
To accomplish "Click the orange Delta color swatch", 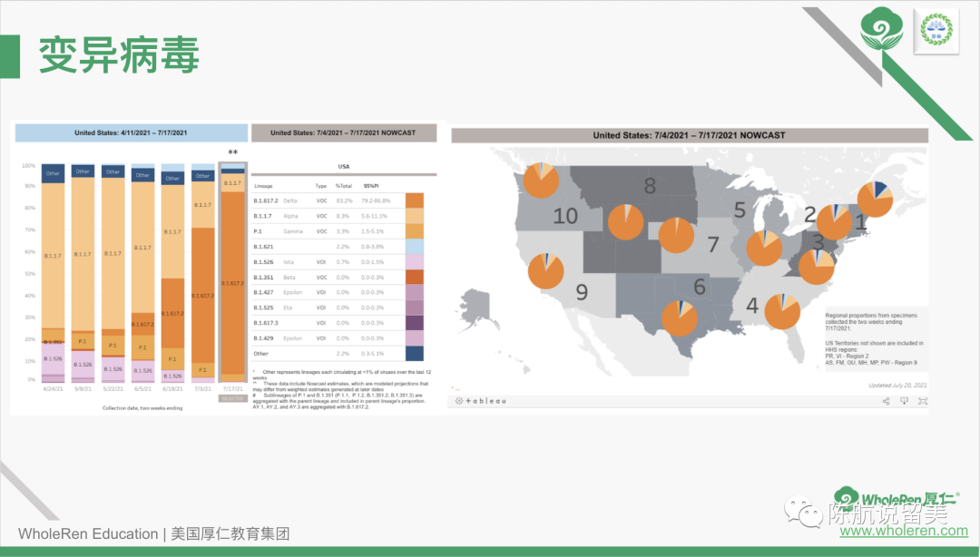I will 415,200.
